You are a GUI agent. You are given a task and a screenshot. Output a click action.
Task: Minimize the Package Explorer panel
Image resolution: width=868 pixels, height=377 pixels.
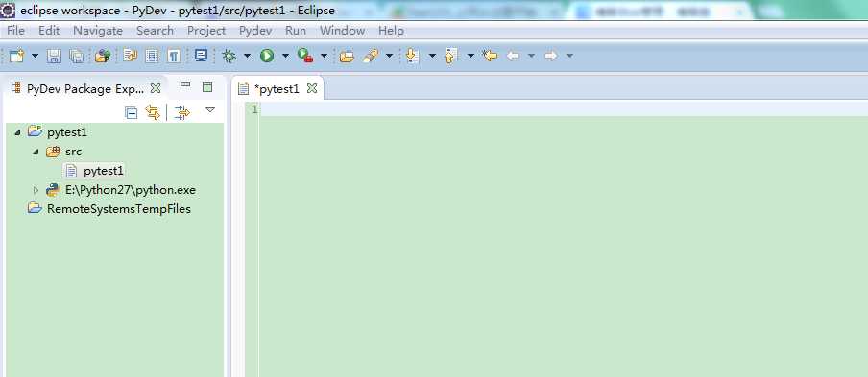pos(185,85)
